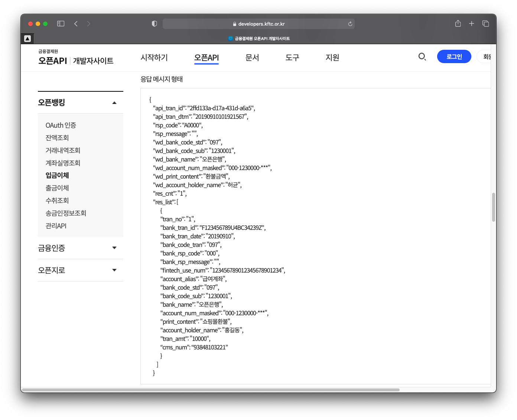Screen dimensions: 517x420
Task: Open the 오픈API menu
Action: (207, 58)
